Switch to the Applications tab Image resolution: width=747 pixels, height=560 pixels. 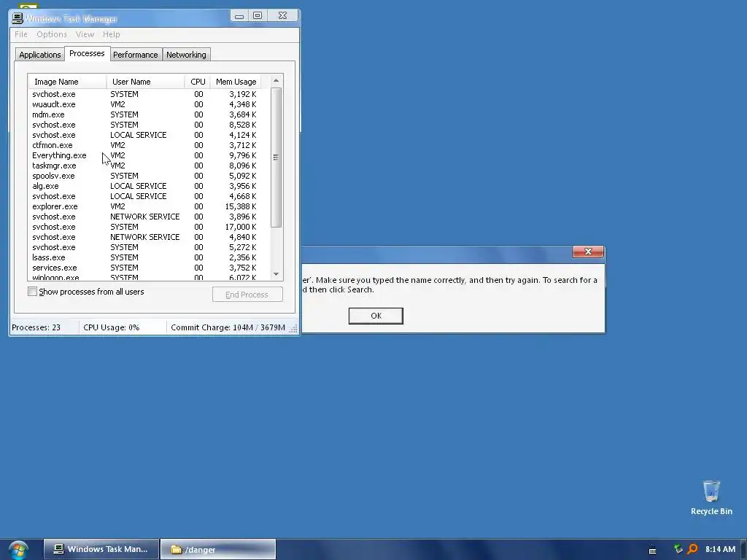click(x=39, y=55)
